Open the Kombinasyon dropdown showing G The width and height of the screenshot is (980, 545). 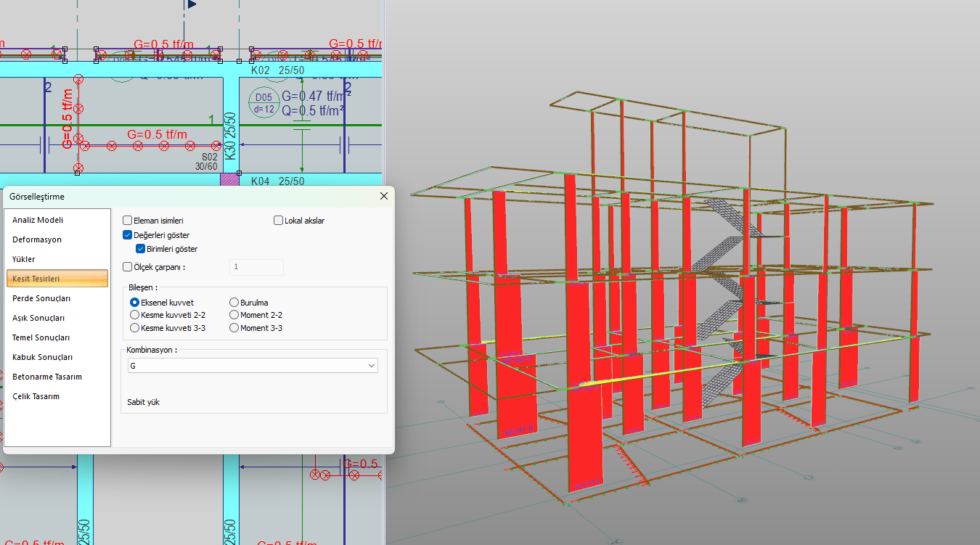pyautogui.click(x=252, y=366)
